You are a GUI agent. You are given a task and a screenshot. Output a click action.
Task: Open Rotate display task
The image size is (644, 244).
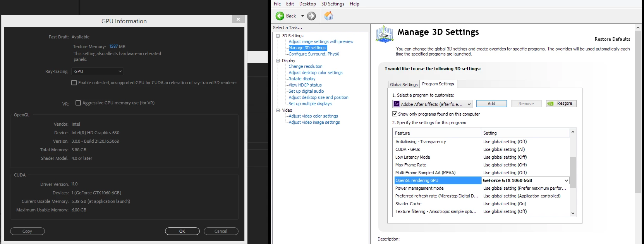click(x=302, y=79)
